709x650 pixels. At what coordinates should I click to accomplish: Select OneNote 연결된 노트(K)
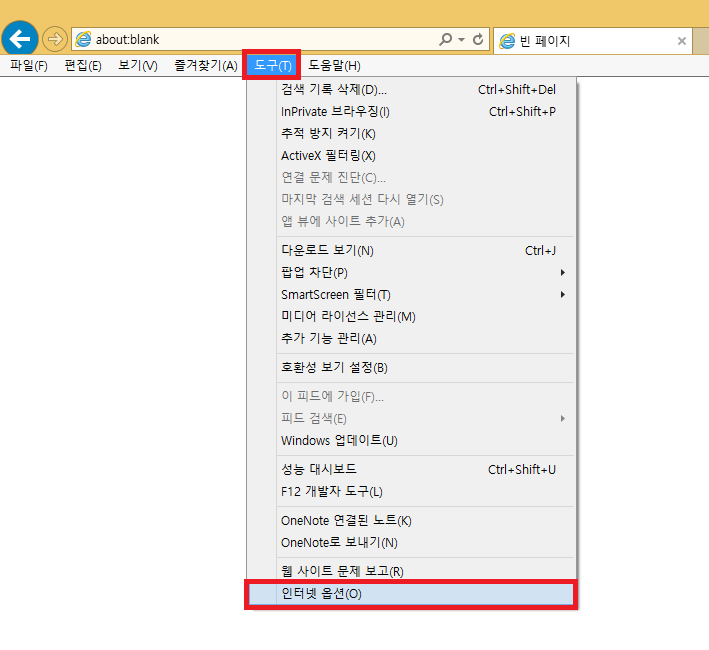click(x=411, y=521)
